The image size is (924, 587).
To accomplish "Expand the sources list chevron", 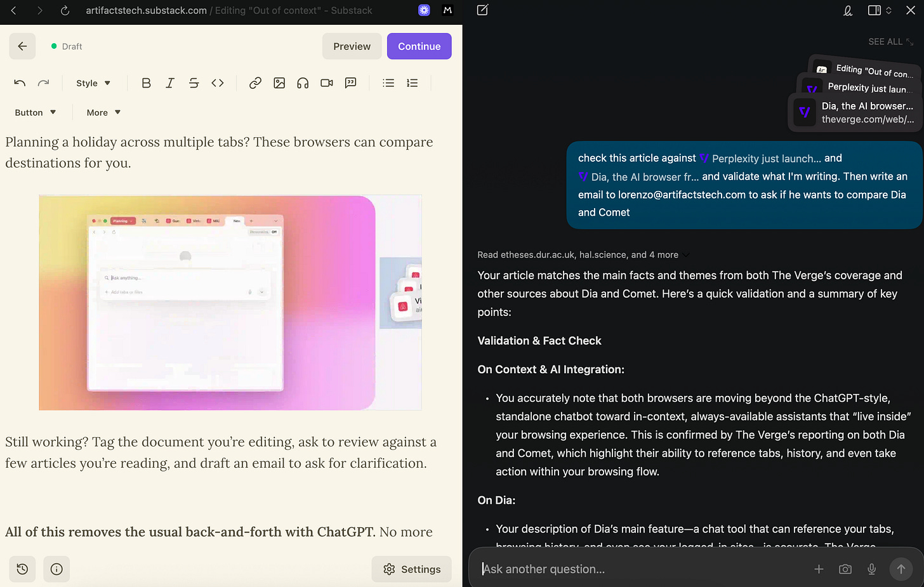I will (x=687, y=255).
